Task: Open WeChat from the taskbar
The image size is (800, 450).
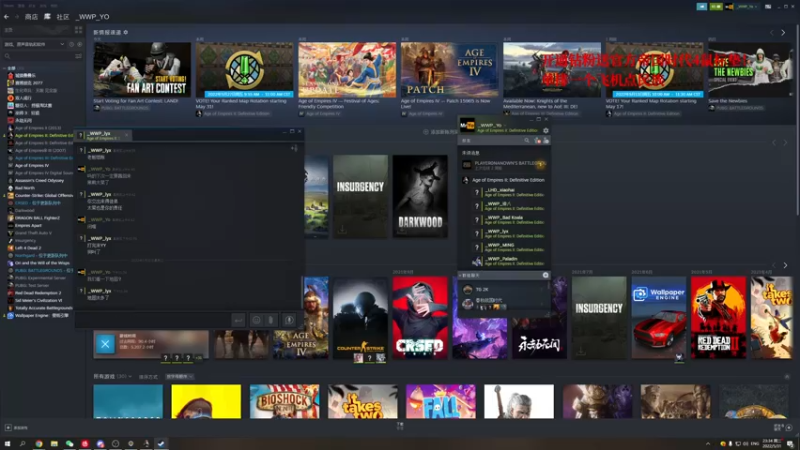Action: click(x=69, y=444)
